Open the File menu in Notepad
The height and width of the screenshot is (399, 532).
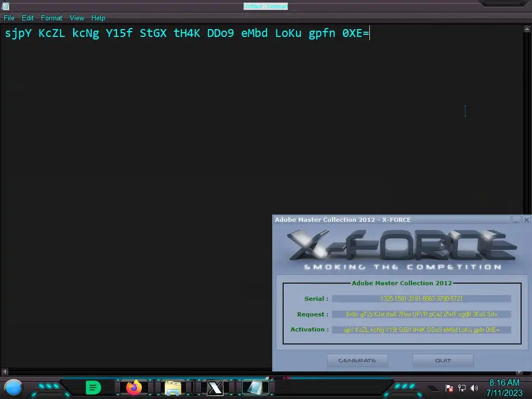[x=9, y=18]
